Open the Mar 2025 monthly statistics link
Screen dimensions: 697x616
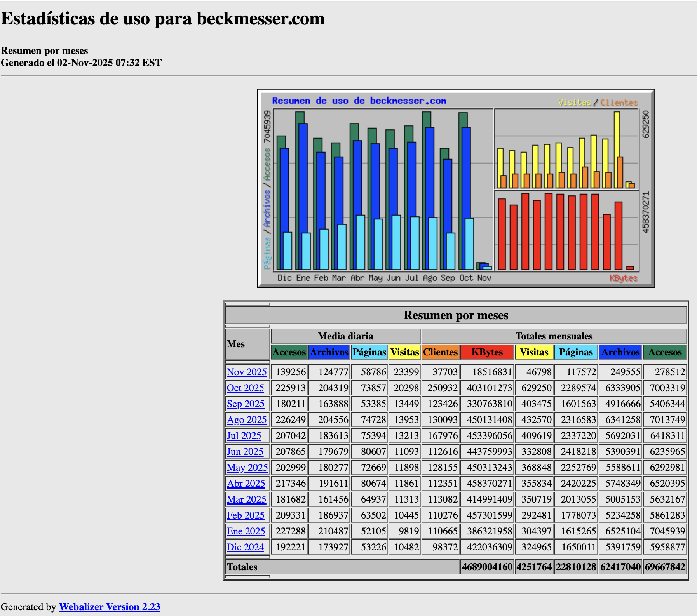(246, 499)
